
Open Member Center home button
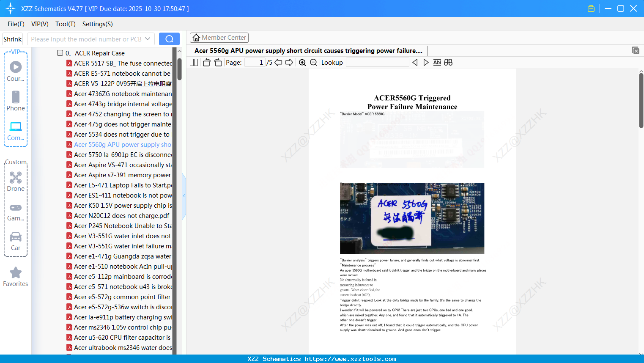[219, 38]
